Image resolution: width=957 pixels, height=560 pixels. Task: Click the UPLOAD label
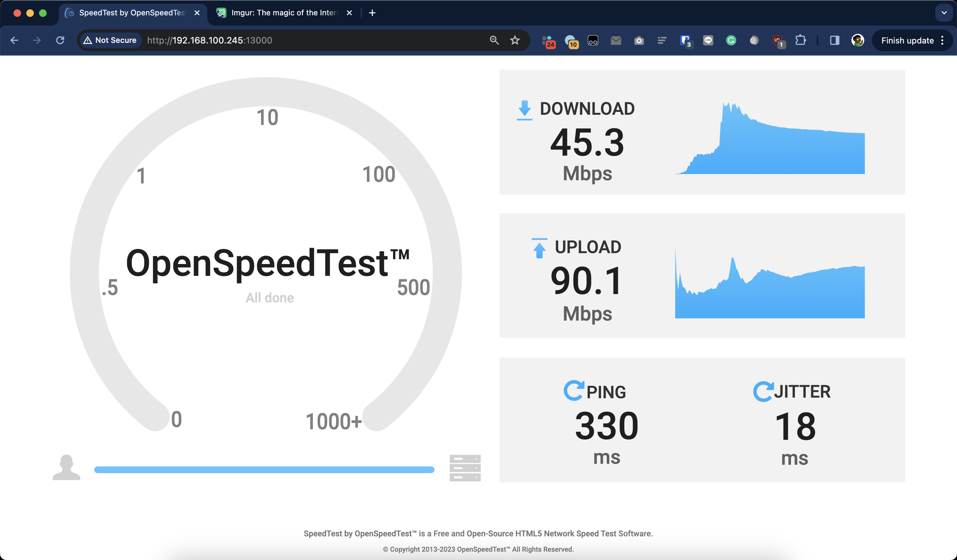tap(588, 247)
